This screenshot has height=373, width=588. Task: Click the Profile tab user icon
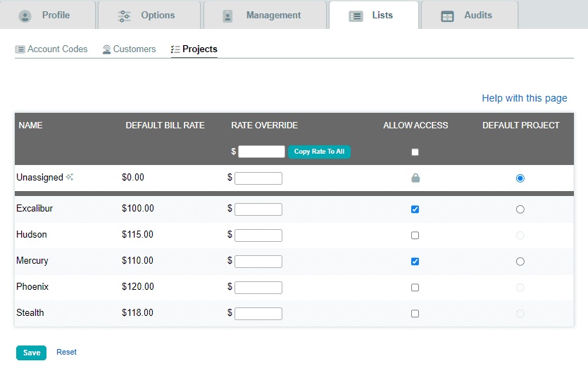25,16
